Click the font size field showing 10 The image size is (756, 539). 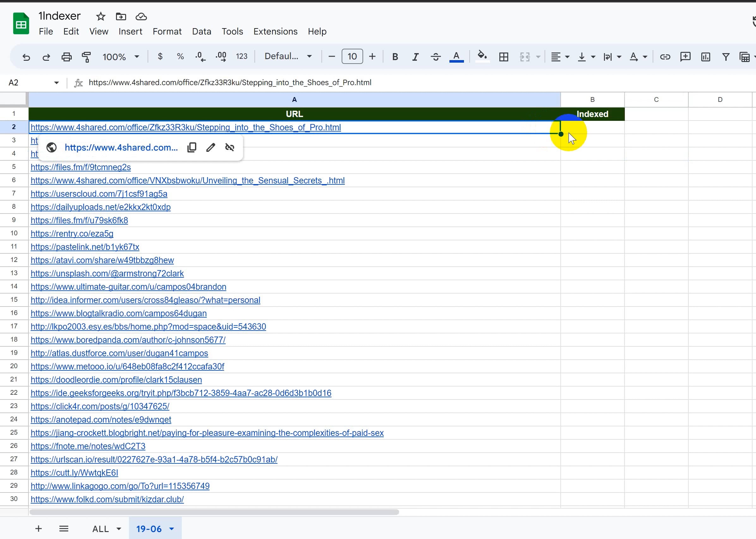click(352, 56)
